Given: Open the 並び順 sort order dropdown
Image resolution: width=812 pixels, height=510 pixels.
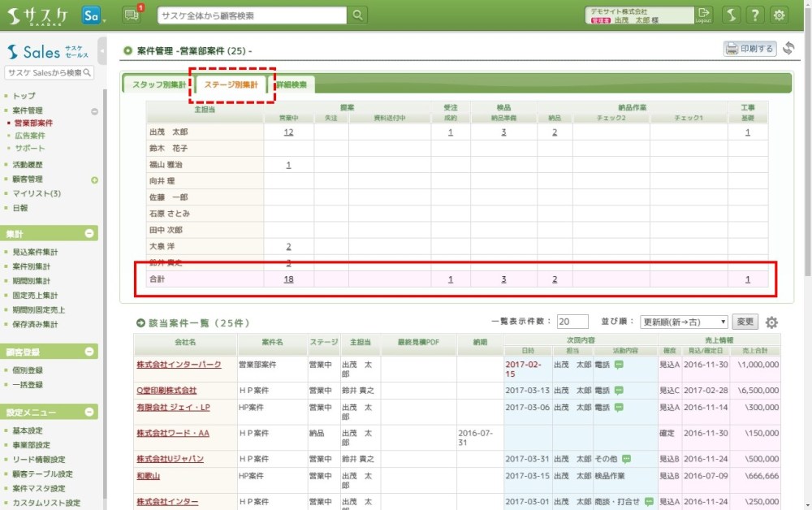Looking at the screenshot, I should (x=684, y=322).
